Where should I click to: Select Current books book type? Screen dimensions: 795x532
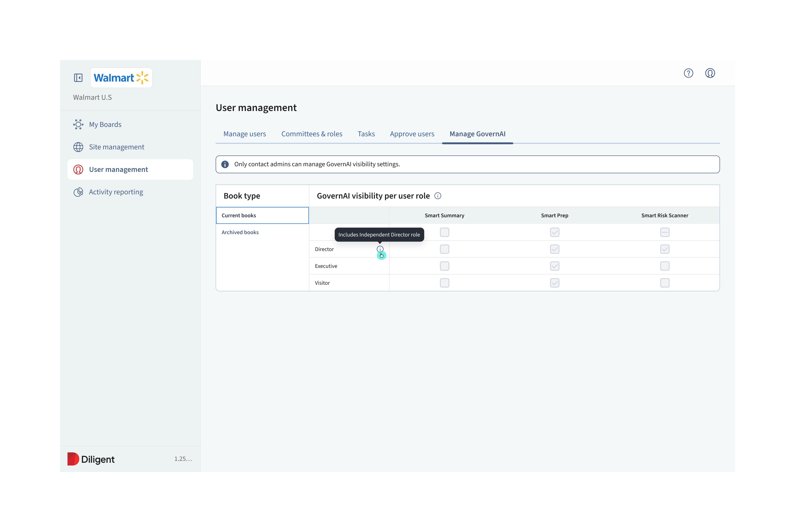(x=239, y=215)
